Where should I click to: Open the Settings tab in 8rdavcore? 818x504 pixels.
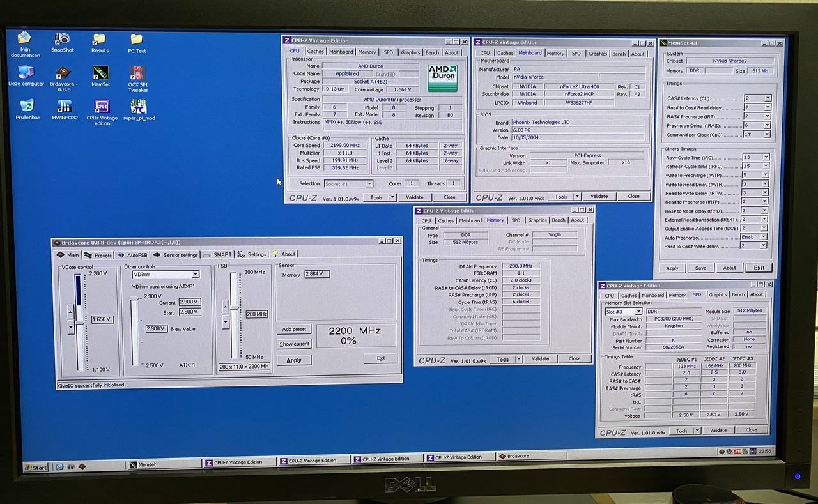click(x=252, y=254)
